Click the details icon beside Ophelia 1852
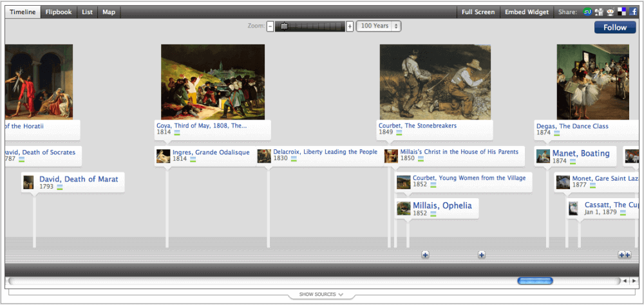 pyautogui.click(x=433, y=214)
